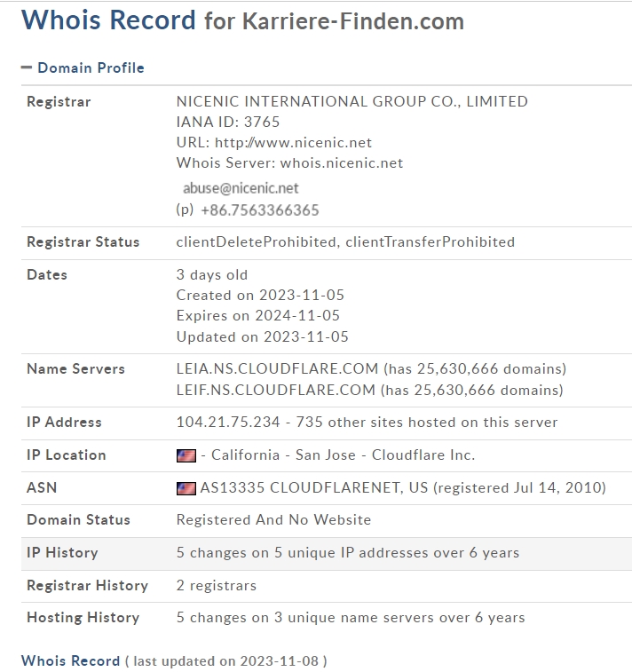Collapse the Domain Profile section
The height and width of the screenshot is (672, 632).
click(x=26, y=67)
